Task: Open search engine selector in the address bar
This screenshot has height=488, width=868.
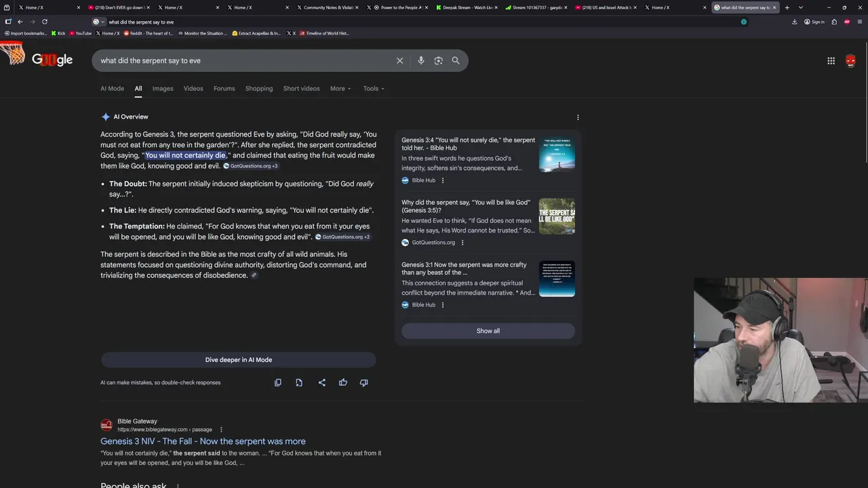Action: click(x=99, y=22)
